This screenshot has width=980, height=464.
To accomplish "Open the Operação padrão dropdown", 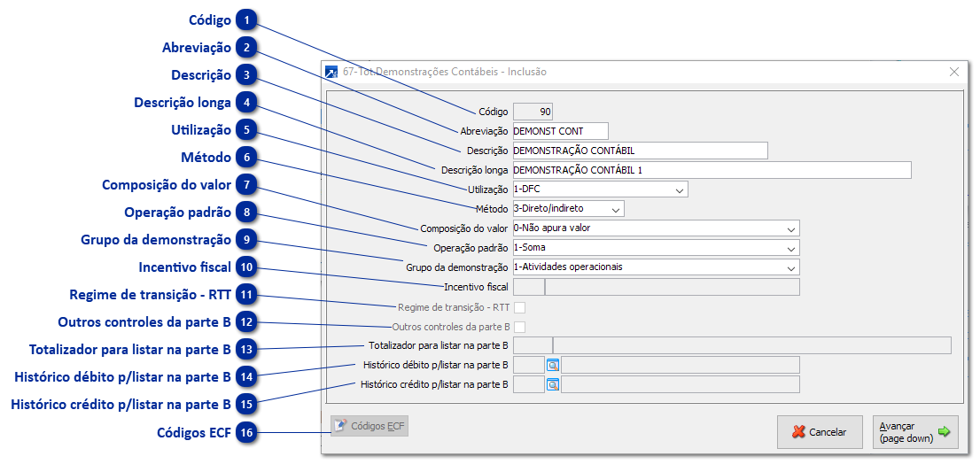I will tap(791, 247).
